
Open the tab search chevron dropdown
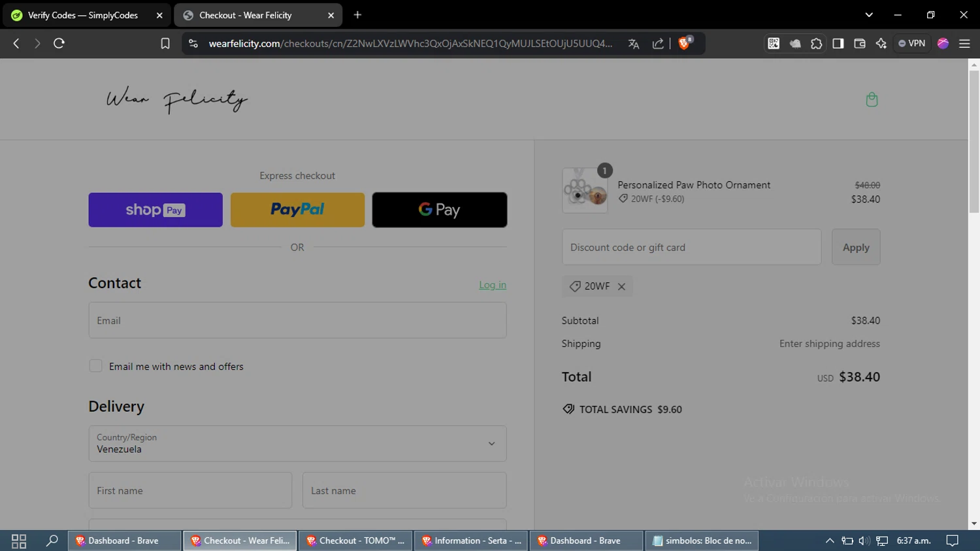coord(869,14)
